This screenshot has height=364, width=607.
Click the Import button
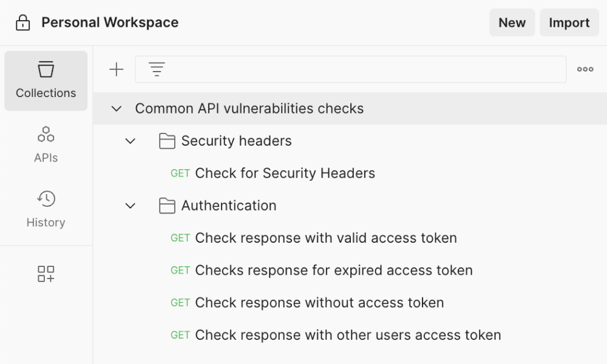point(569,23)
